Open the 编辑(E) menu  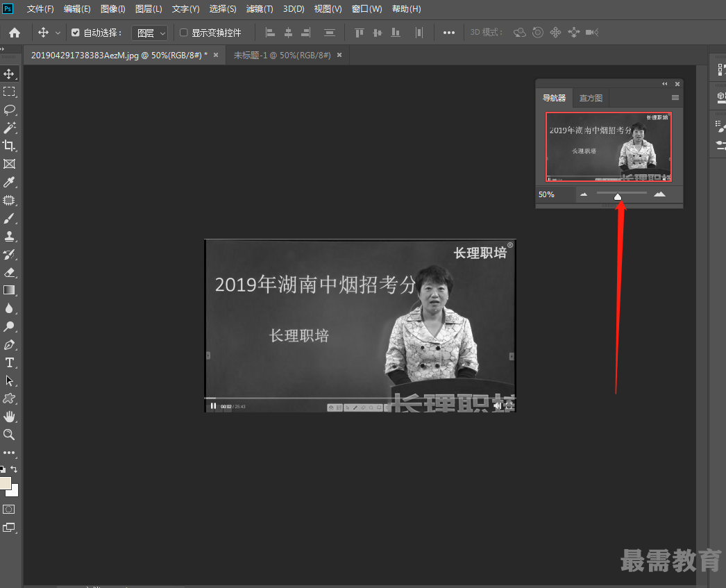[77, 9]
